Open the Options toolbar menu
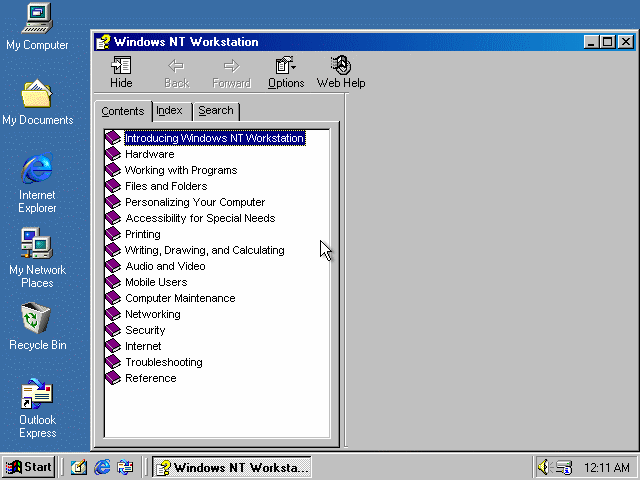Viewport: 640px width, 480px height. [286, 72]
